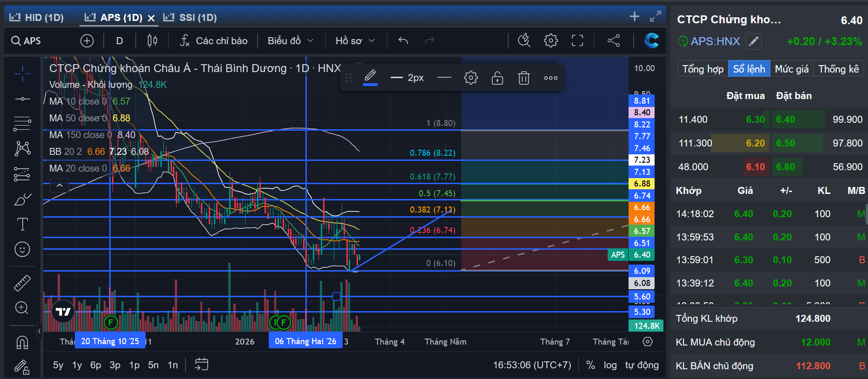Set the chart range to 3p
868x379 pixels.
[x=115, y=365]
